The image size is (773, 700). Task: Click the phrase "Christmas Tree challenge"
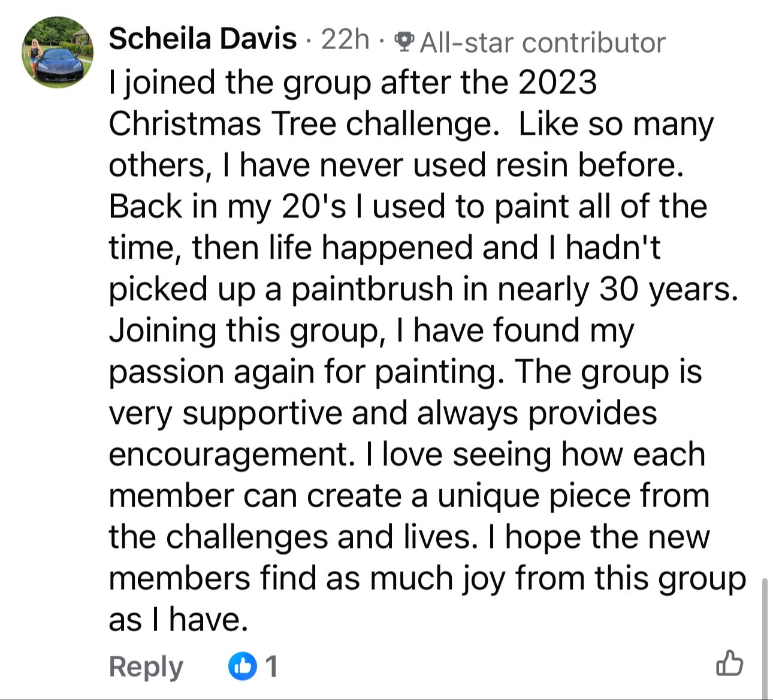[303, 124]
